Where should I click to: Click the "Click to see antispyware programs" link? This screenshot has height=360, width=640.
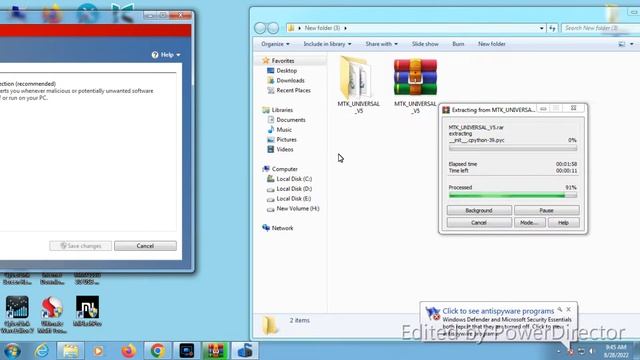[498, 311]
